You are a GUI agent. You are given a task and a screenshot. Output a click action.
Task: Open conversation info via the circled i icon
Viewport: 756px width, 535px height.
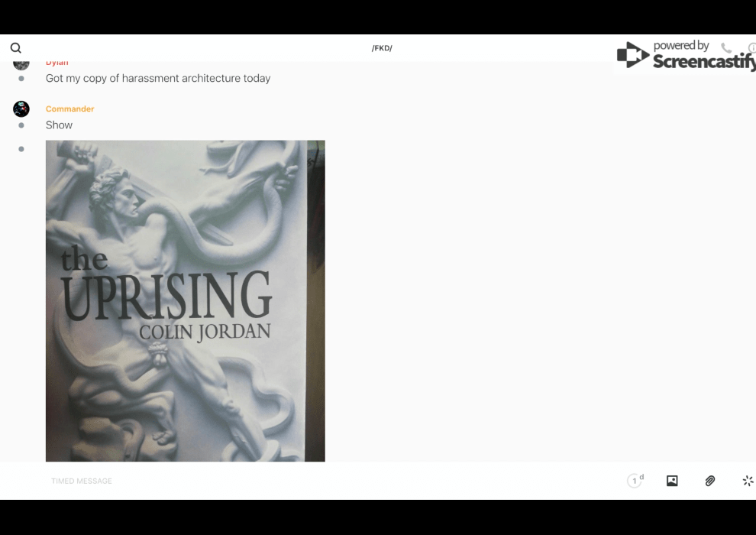pos(751,48)
